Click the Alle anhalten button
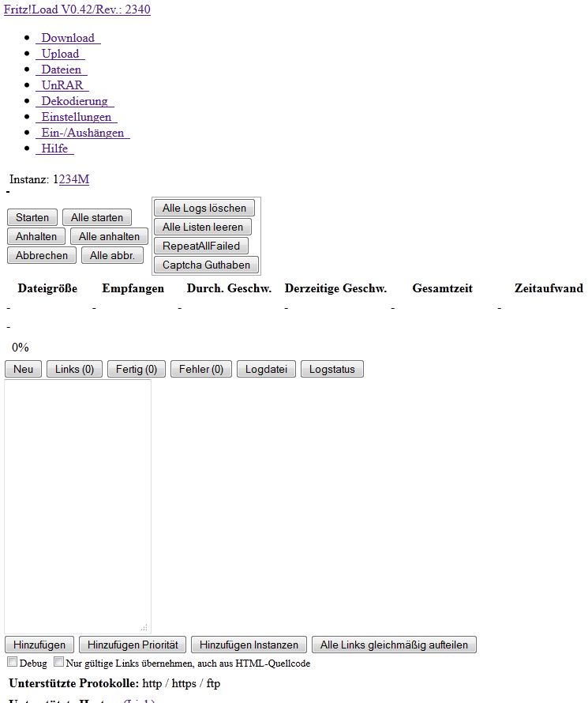 click(109, 236)
